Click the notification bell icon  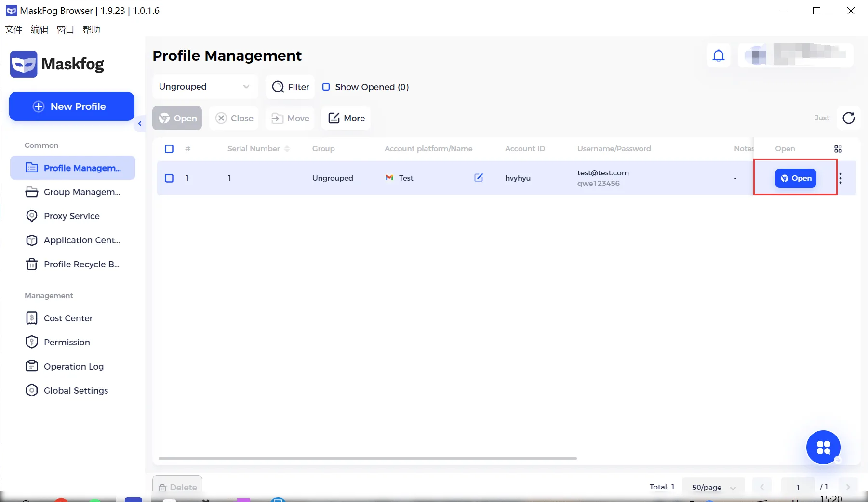pos(719,56)
